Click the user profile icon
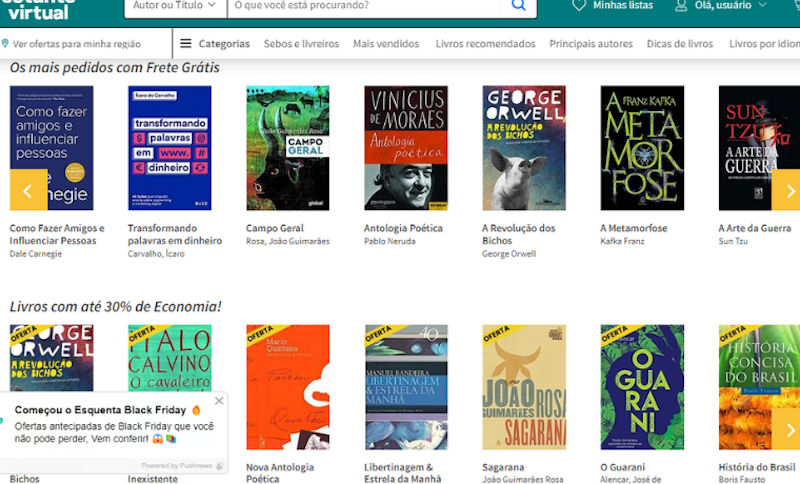The image size is (800, 484). pyautogui.click(x=681, y=6)
